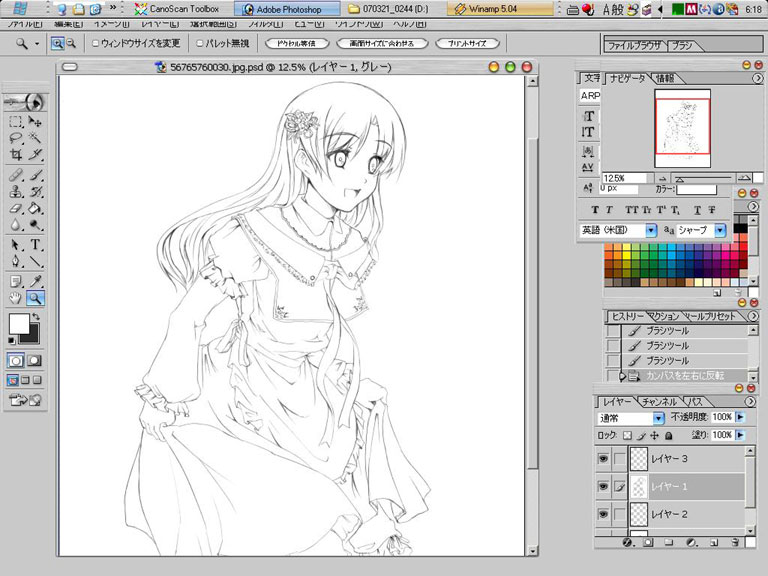768x576 pixels.
Task: Select the Paint Bucket tool
Action: point(35,208)
